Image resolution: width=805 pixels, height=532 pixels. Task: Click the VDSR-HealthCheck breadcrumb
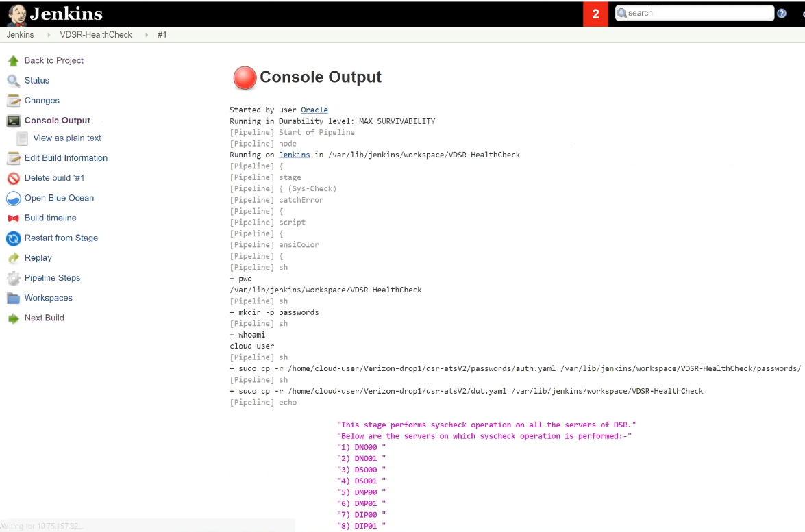tap(96, 35)
